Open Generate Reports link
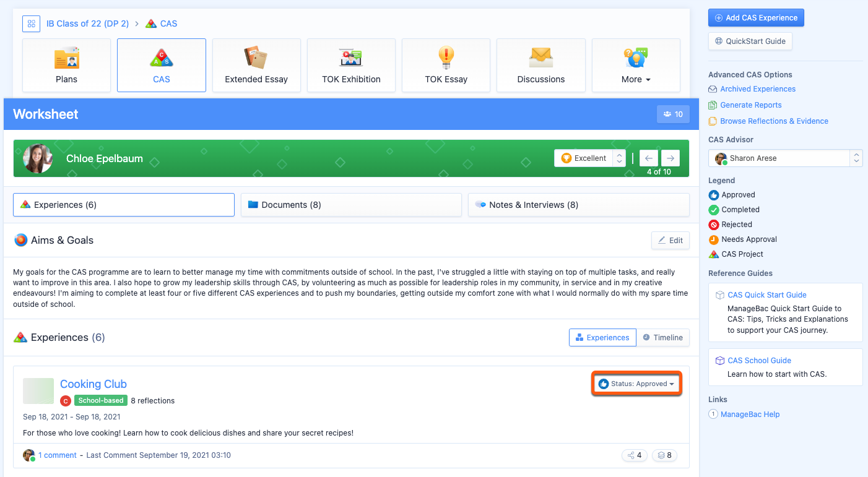Image resolution: width=868 pixels, height=477 pixels. (x=751, y=105)
